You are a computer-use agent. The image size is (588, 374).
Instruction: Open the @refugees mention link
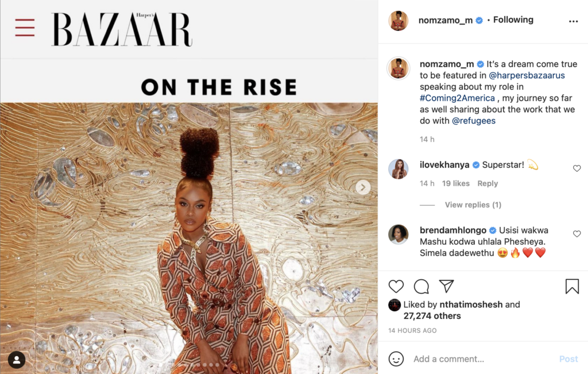pyautogui.click(x=474, y=121)
